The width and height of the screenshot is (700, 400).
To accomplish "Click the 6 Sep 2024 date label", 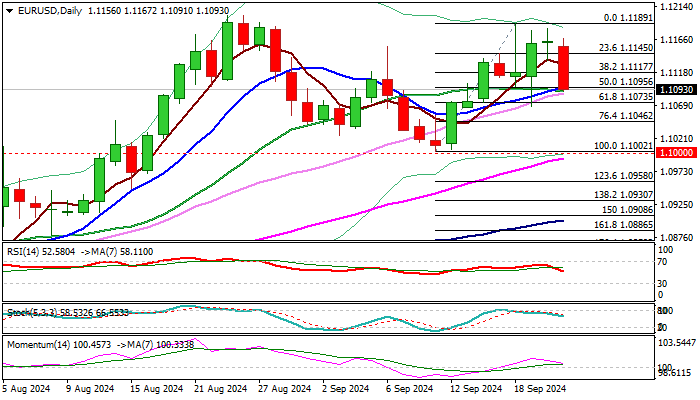I will tap(410, 389).
